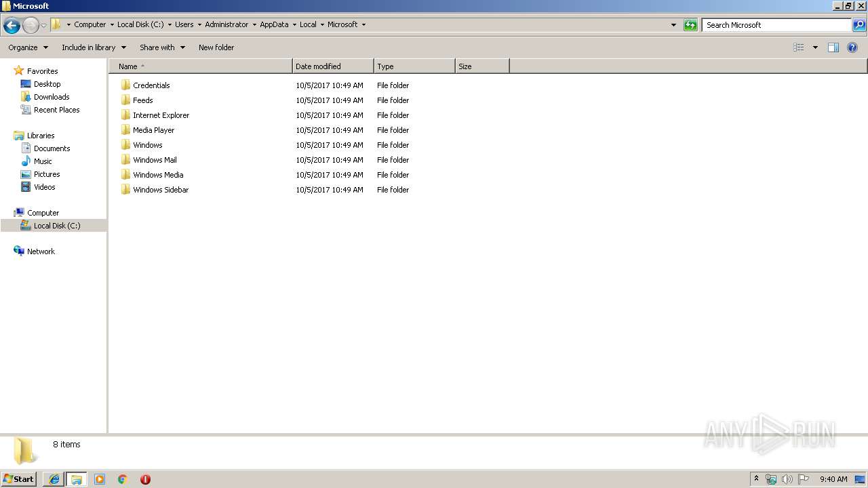Screen dimensions: 868x488
Task: Select the Windows Sidebar folder icon
Action: (x=125, y=190)
